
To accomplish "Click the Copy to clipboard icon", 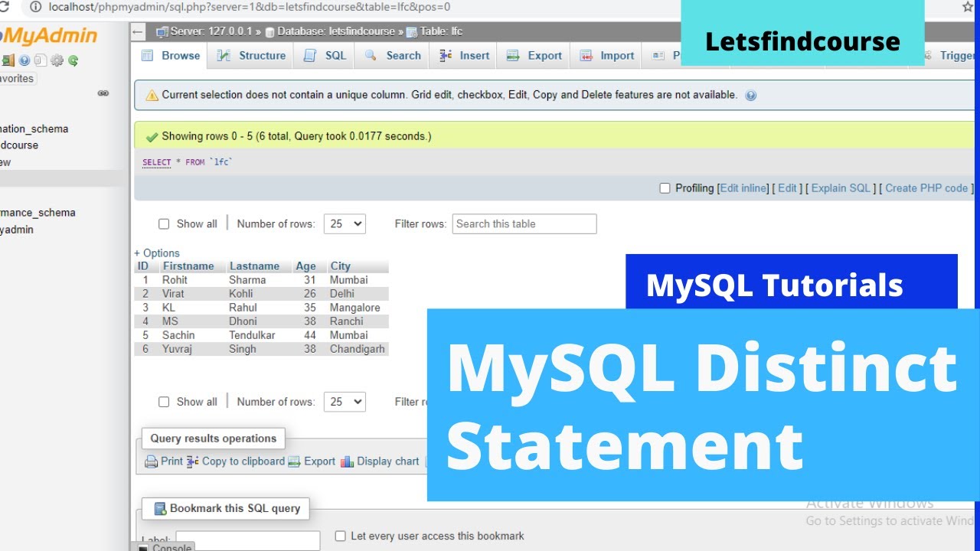I will pos(193,461).
